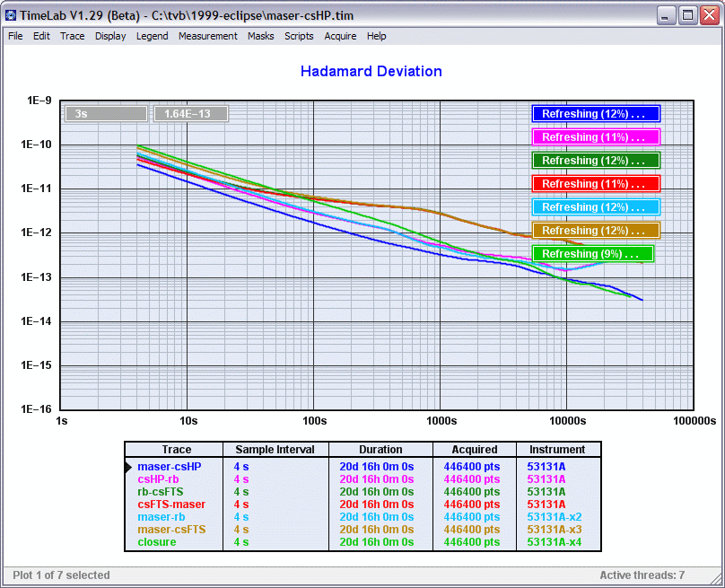Open the Acquire menu
725x588 pixels.
340,36
